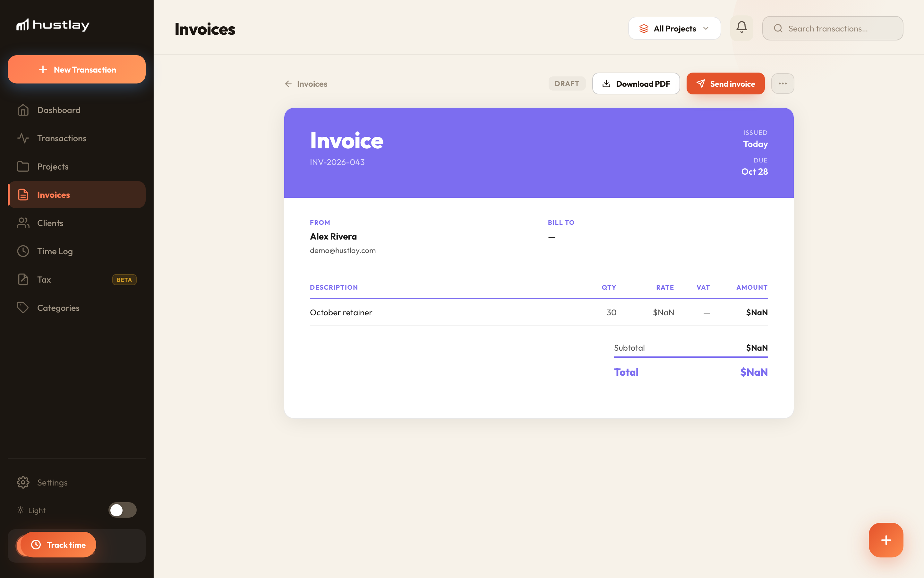Start tracking with Track time button
The image size is (924, 578).
pos(58,545)
